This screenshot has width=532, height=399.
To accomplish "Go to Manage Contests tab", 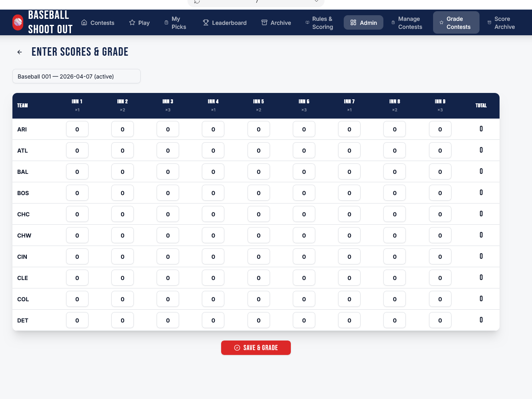I will [x=410, y=23].
